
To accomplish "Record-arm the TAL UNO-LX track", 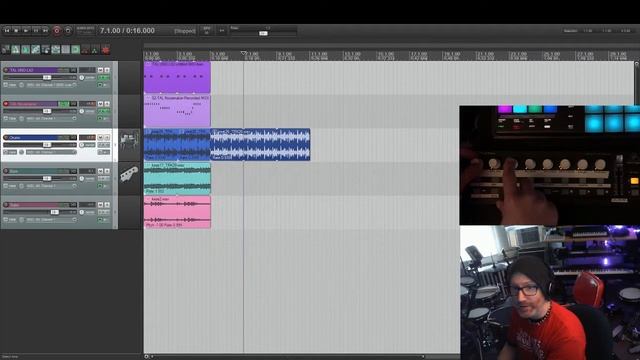I will click(x=6, y=70).
